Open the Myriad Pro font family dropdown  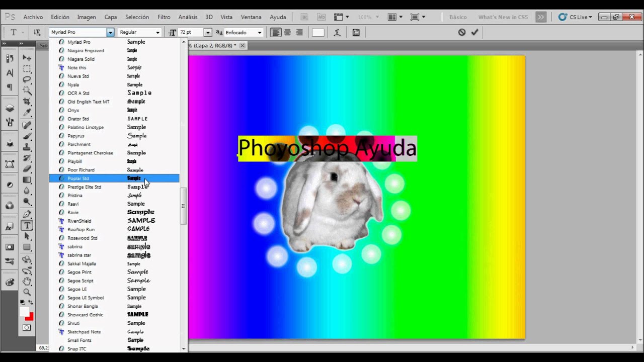click(x=110, y=32)
